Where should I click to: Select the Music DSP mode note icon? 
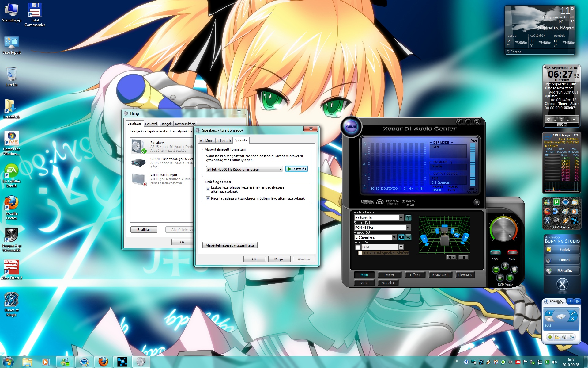click(505, 266)
